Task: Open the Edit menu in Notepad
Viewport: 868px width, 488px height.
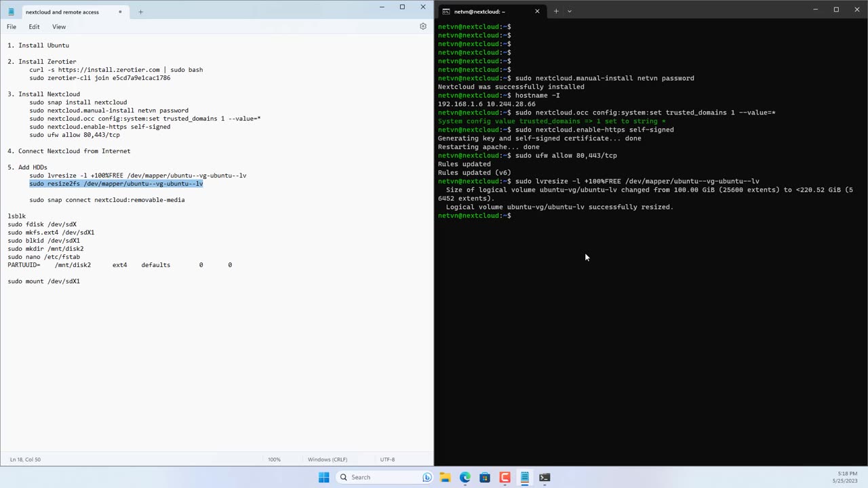Action: point(34,26)
